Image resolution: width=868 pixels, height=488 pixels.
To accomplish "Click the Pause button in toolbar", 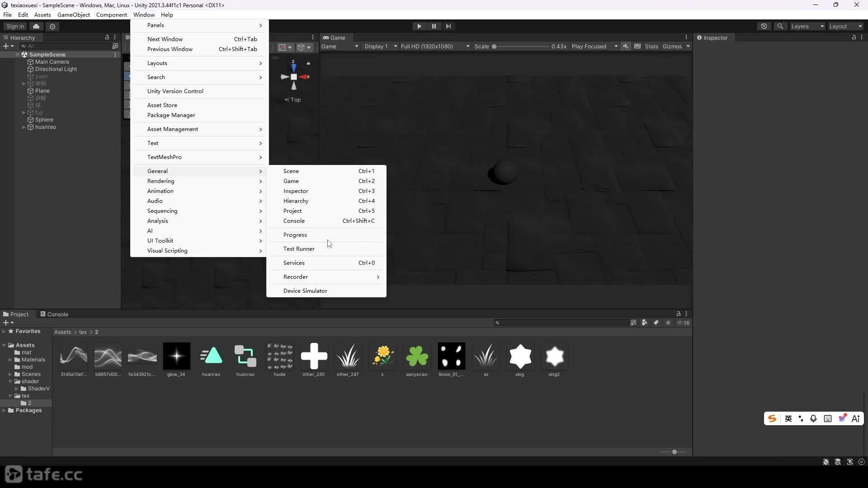I will pos(434,26).
